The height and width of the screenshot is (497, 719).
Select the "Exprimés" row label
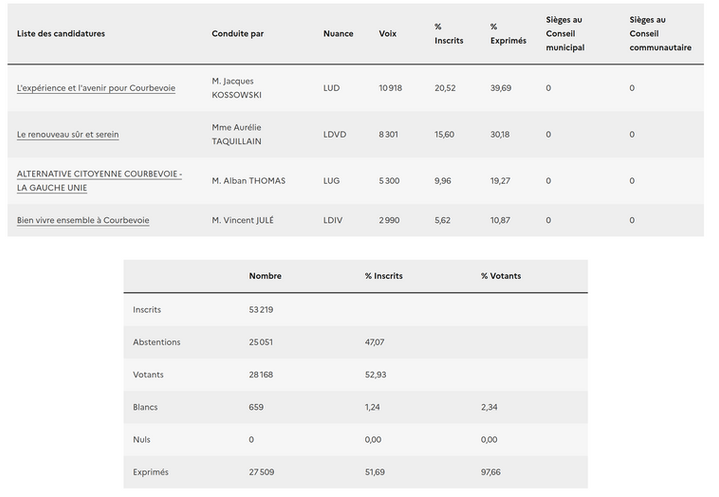tap(151, 471)
